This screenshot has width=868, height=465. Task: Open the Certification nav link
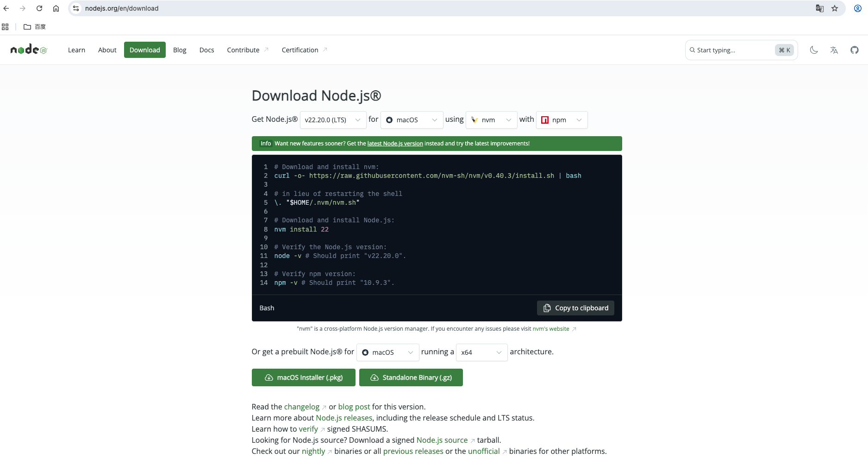(304, 50)
